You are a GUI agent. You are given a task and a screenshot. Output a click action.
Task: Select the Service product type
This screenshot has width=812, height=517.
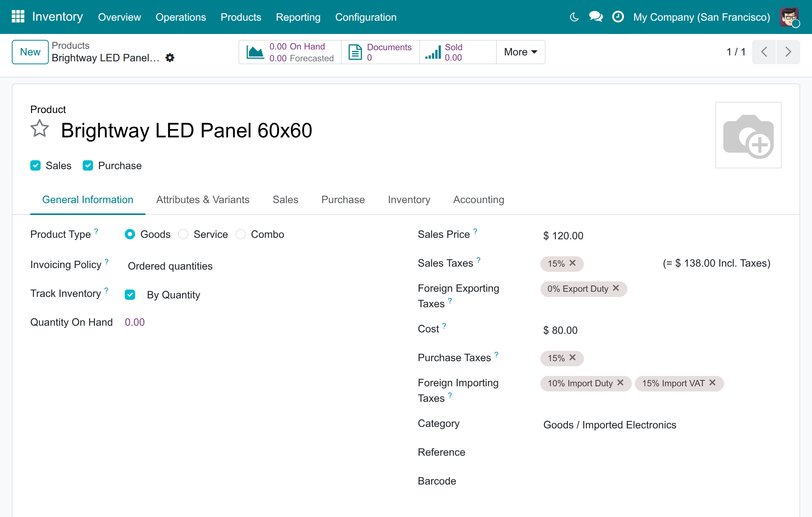[183, 234]
